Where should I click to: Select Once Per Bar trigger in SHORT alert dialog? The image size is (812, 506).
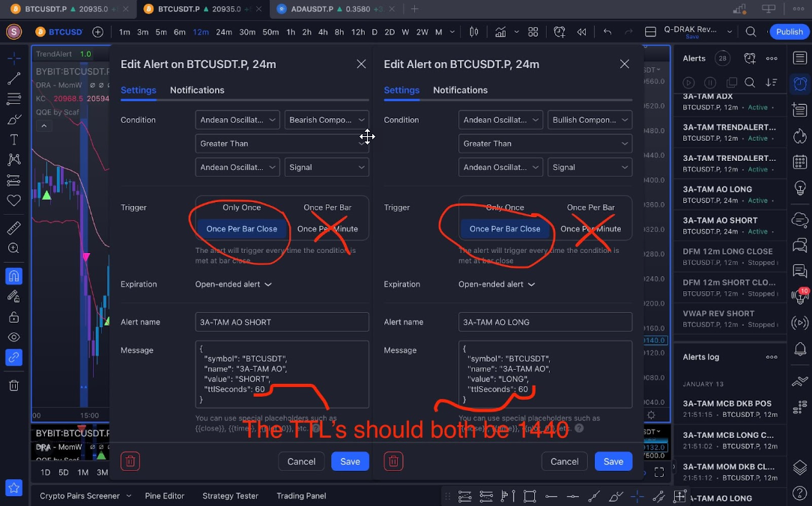[327, 207]
